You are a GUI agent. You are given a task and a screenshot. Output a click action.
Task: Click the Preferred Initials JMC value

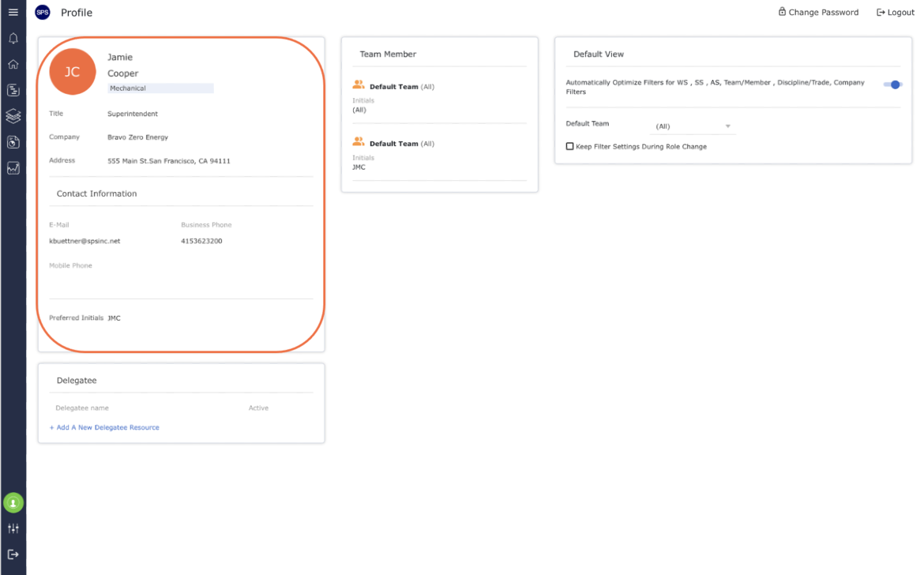click(115, 318)
